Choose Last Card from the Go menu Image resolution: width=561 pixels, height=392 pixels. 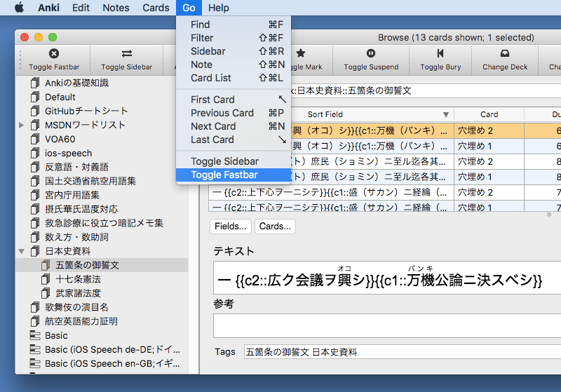tap(234, 140)
